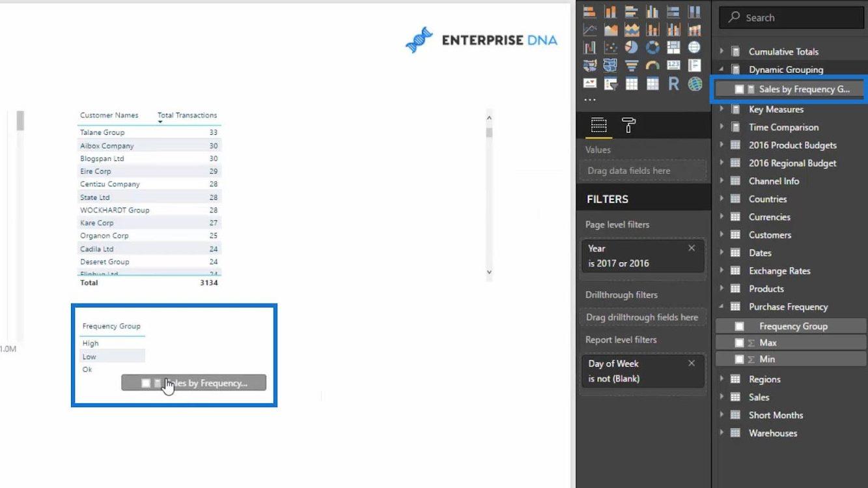This screenshot has width=868, height=488.
Task: Select the Table visual icon
Action: [x=631, y=83]
